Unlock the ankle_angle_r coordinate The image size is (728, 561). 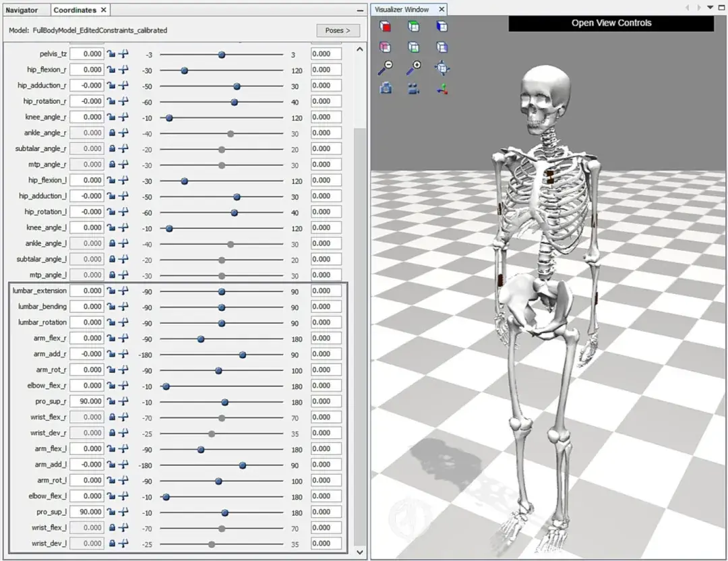[112, 133]
